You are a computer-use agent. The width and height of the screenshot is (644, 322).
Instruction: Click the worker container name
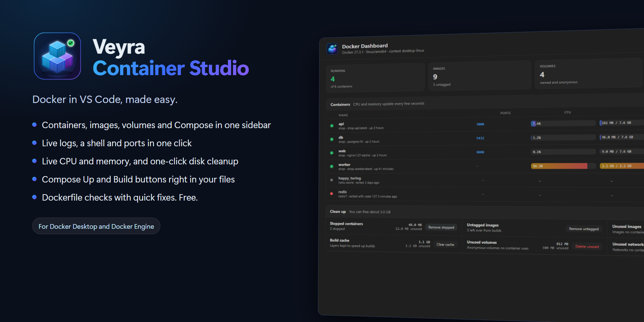[x=344, y=165]
